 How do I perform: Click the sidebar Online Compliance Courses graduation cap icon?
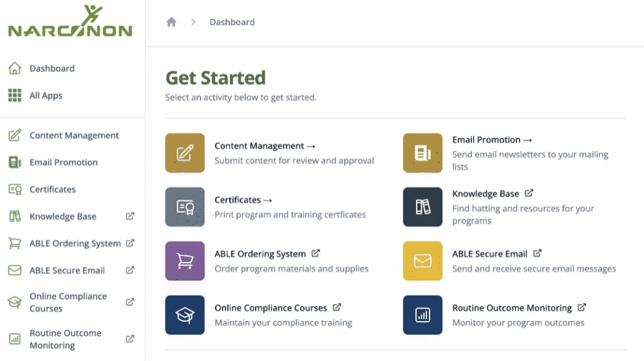point(15,302)
